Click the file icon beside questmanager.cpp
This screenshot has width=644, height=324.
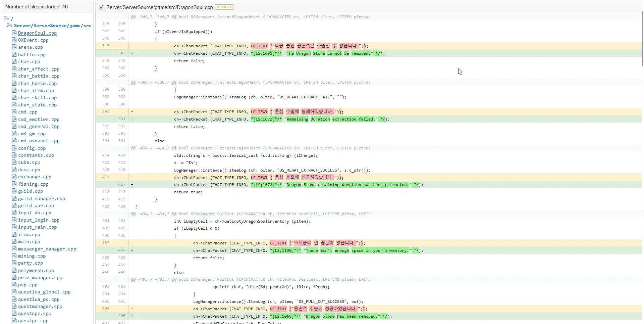coord(14,306)
